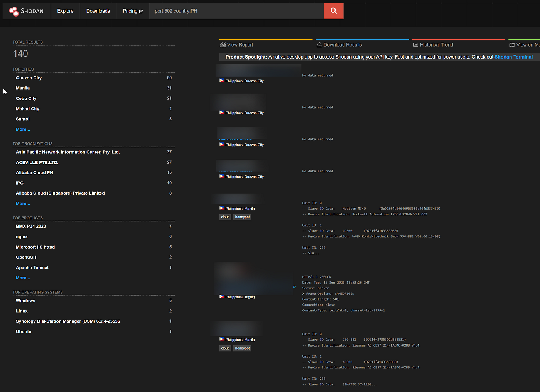Click the Shodan logo
Viewport: 540px width, 392px height.
click(x=26, y=11)
